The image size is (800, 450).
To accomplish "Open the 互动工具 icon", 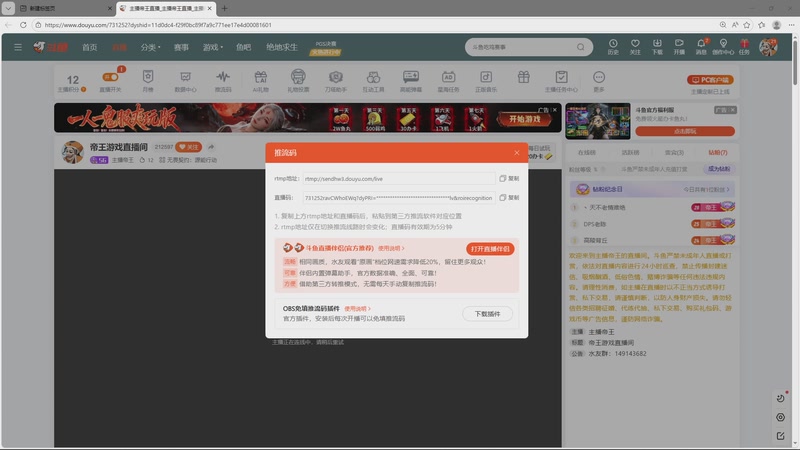I will click(x=373, y=81).
